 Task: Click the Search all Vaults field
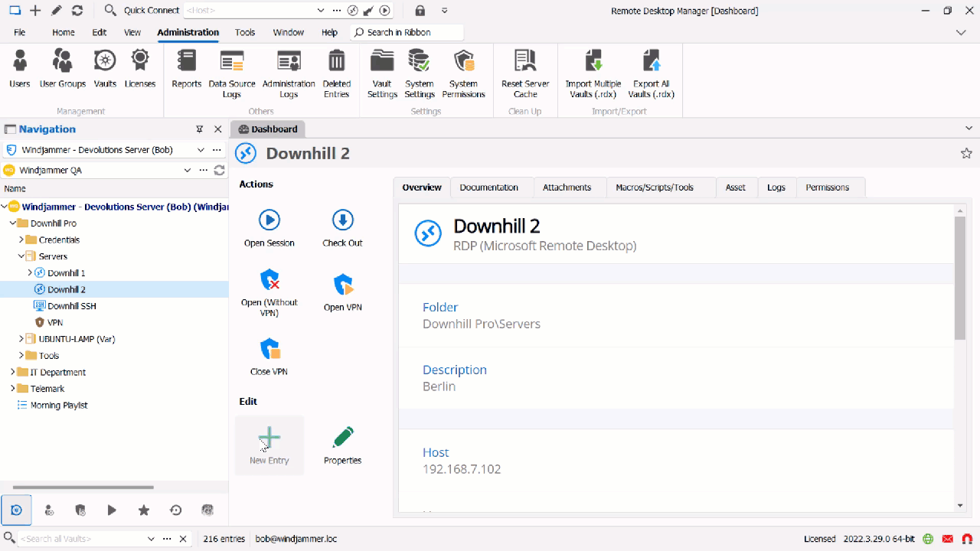point(80,539)
